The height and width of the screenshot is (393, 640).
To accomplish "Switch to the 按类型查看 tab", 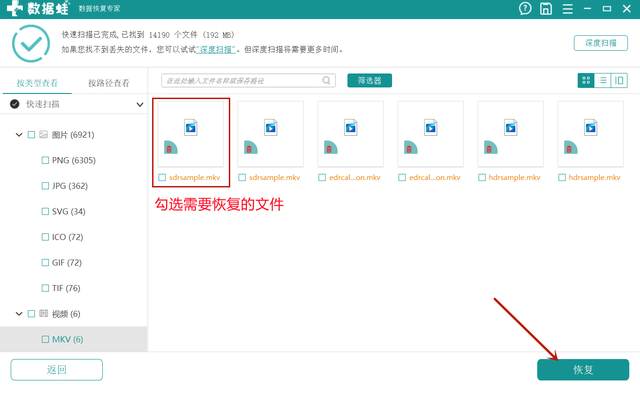I will (x=37, y=83).
